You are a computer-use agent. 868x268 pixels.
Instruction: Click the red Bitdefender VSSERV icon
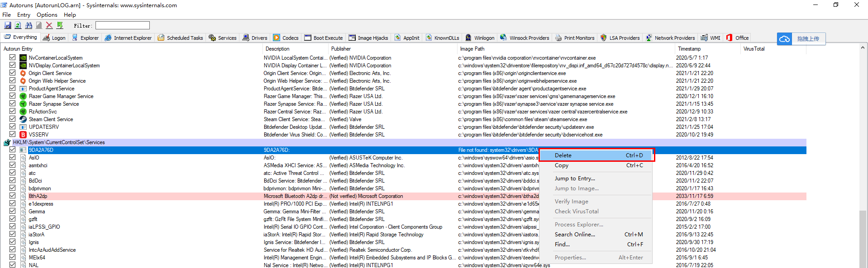(x=23, y=135)
